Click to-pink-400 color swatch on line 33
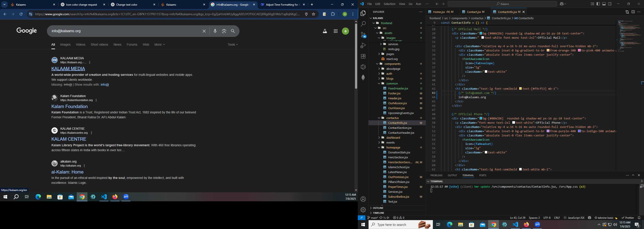 [579, 51]
